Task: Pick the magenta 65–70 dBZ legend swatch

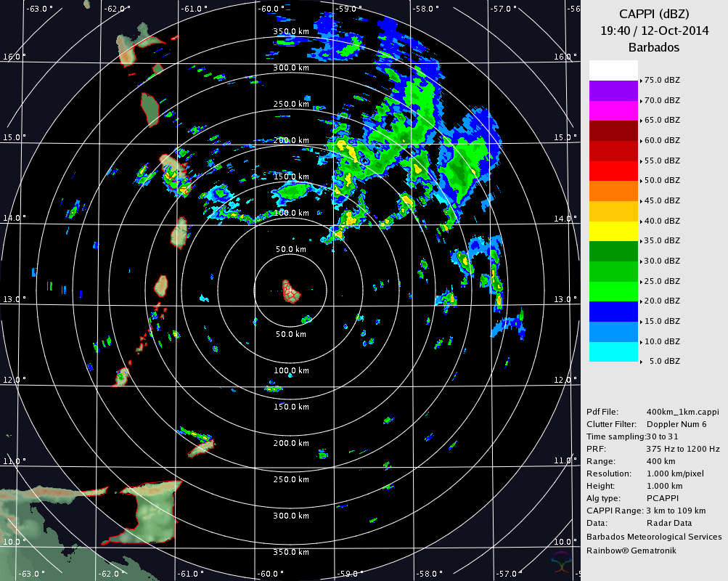Action: click(x=613, y=110)
